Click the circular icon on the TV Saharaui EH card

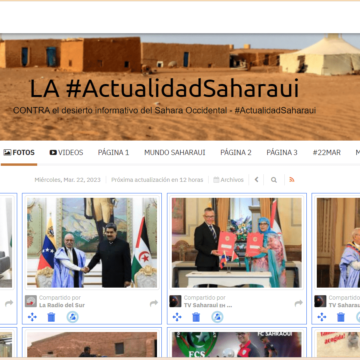click(217, 317)
